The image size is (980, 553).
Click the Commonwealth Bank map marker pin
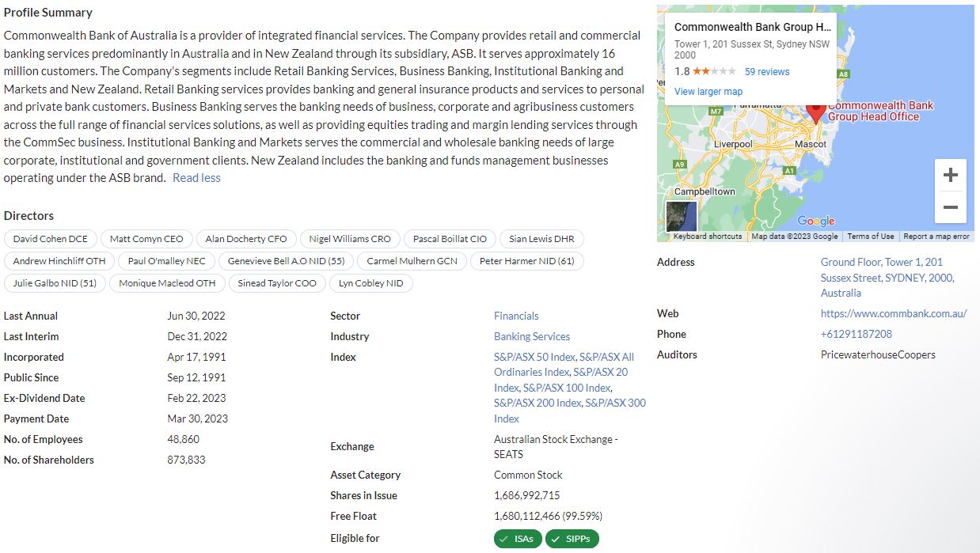click(815, 113)
